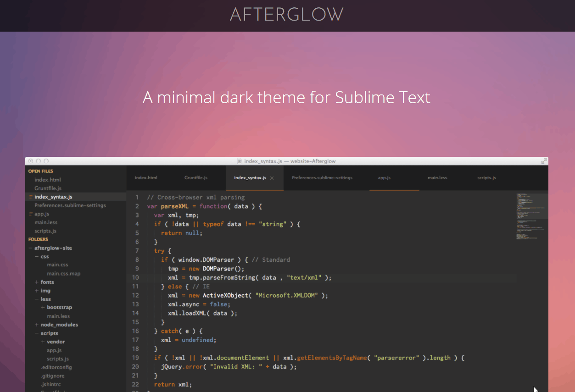Switch to the scripts.js tab
The width and height of the screenshot is (575, 392).
coord(486,177)
